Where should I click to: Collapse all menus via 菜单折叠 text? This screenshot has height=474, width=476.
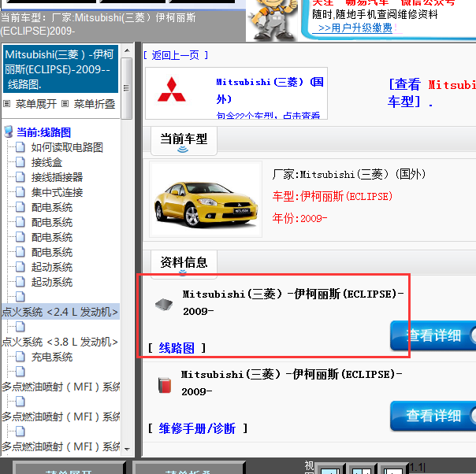(x=95, y=104)
